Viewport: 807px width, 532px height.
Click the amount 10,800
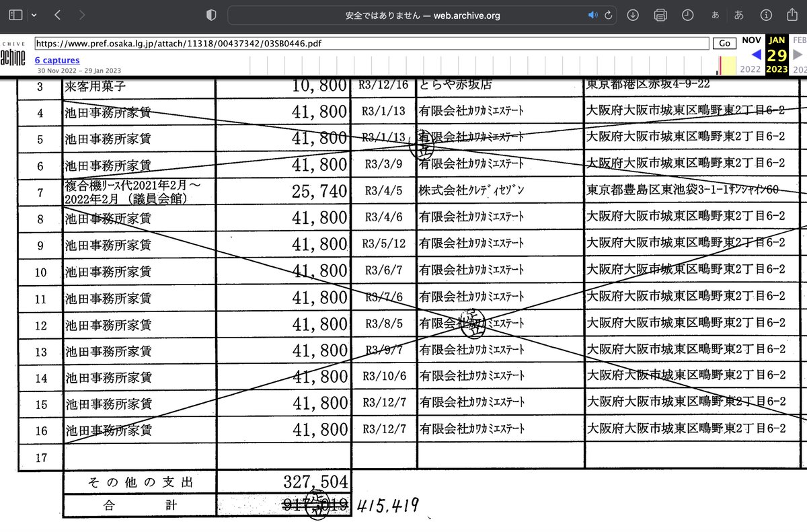click(x=319, y=85)
